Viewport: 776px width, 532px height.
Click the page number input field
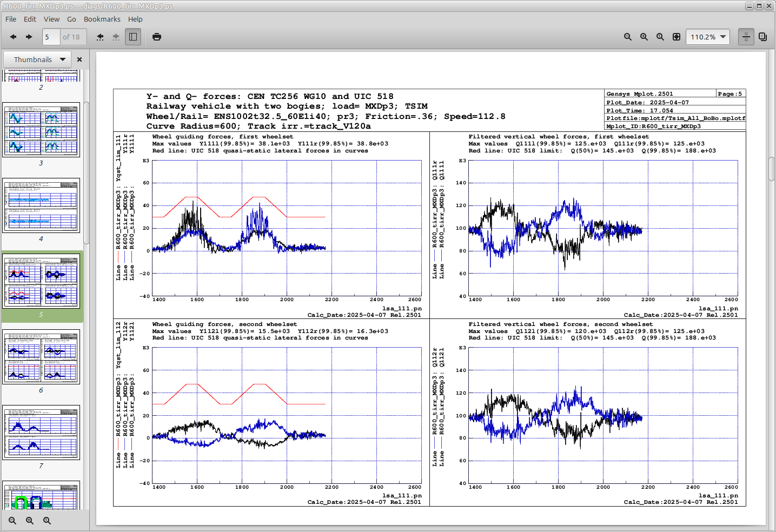[51, 37]
